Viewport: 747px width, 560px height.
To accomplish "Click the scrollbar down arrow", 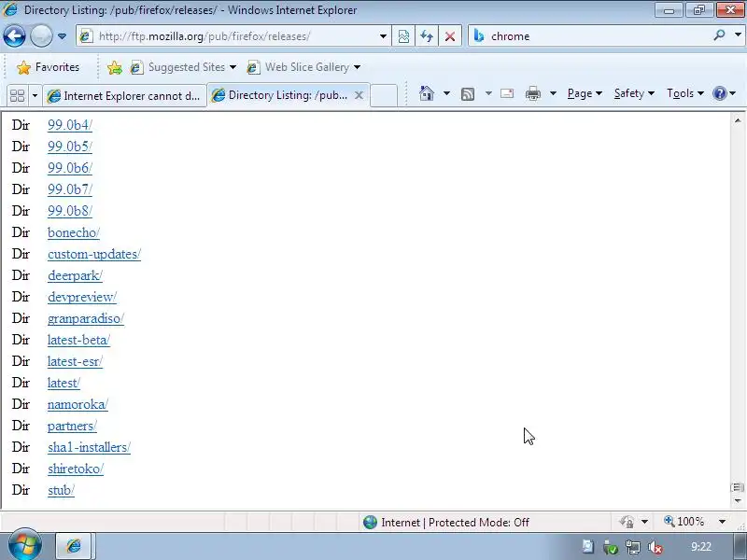I will tap(738, 500).
